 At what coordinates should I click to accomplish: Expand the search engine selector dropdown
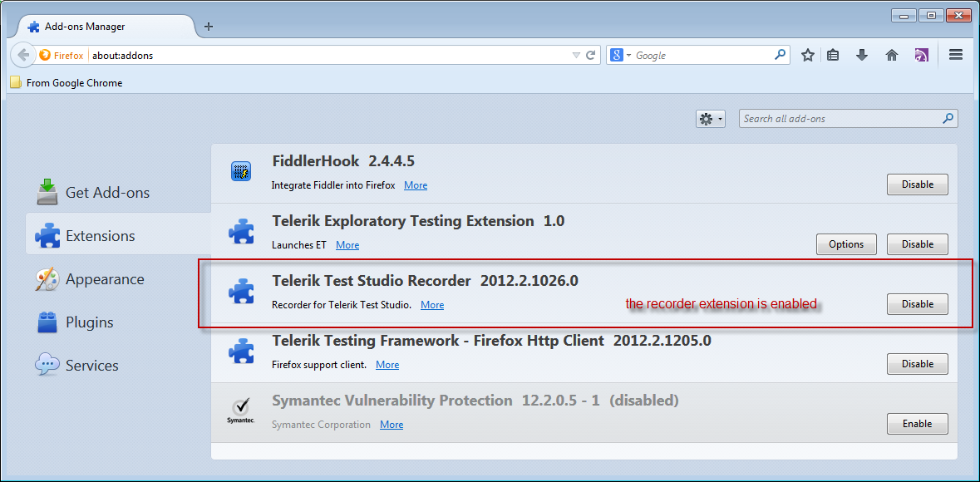tap(621, 56)
